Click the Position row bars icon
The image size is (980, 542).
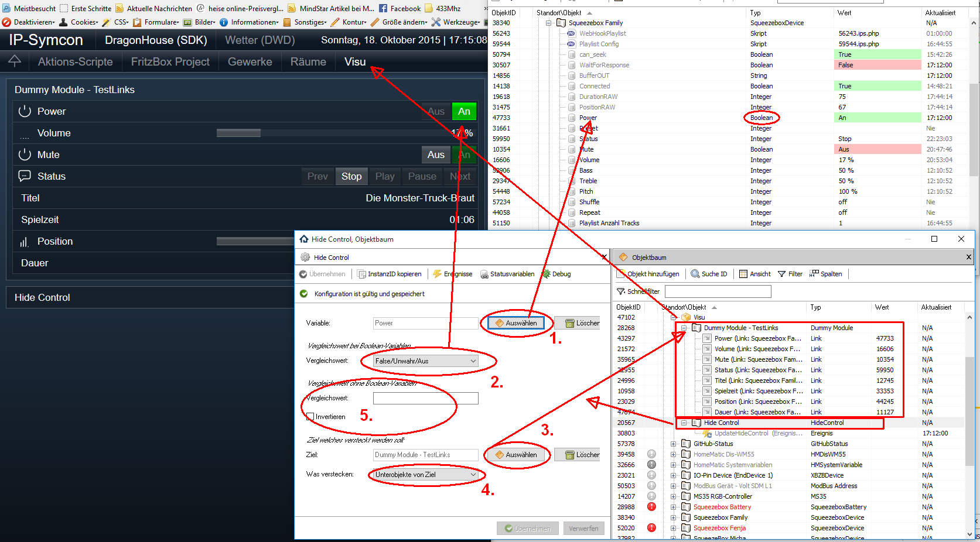tap(25, 241)
